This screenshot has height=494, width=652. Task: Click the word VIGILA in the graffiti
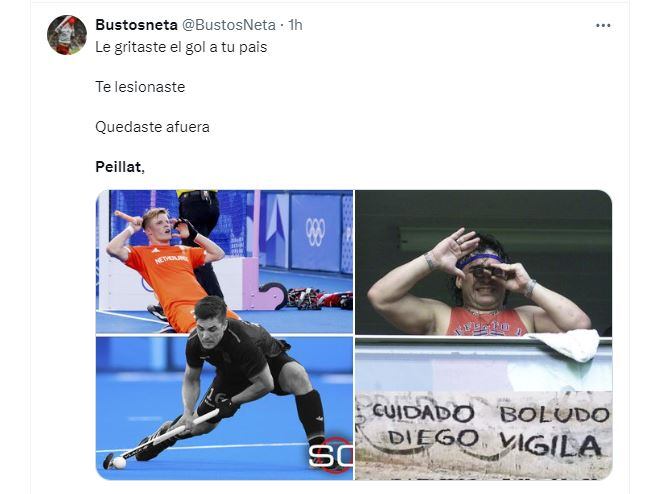[x=550, y=445]
